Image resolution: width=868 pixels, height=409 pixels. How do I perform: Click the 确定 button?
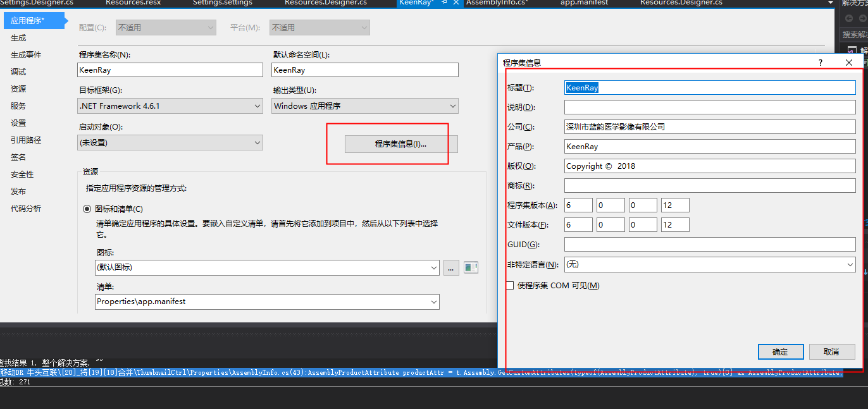tap(781, 351)
